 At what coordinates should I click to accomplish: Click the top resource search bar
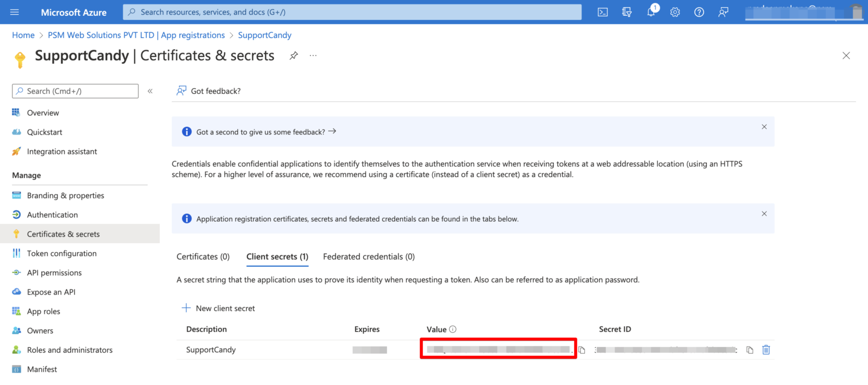(352, 12)
